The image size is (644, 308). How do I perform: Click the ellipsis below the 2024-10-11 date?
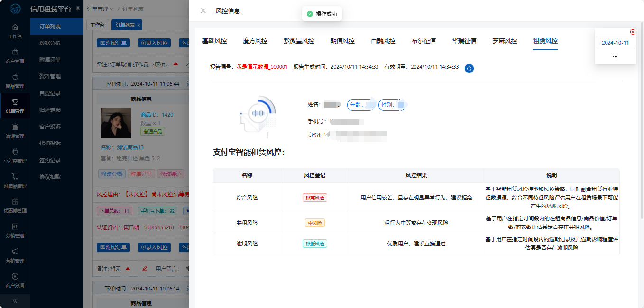click(x=615, y=56)
